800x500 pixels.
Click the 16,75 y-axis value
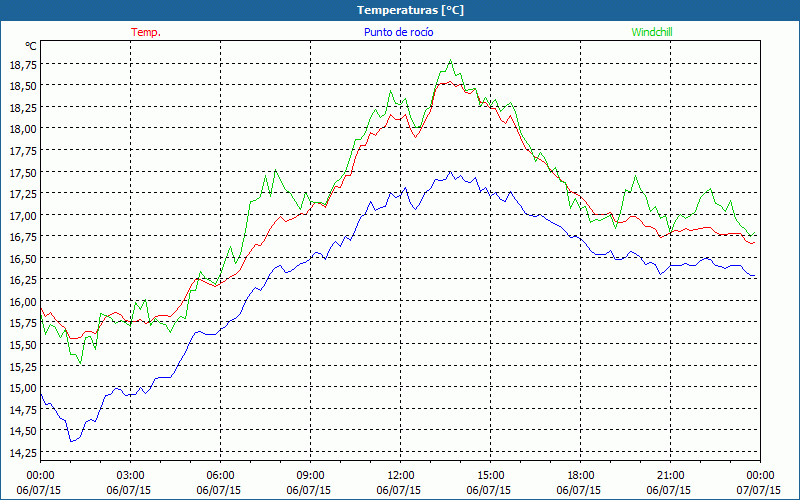[23, 237]
